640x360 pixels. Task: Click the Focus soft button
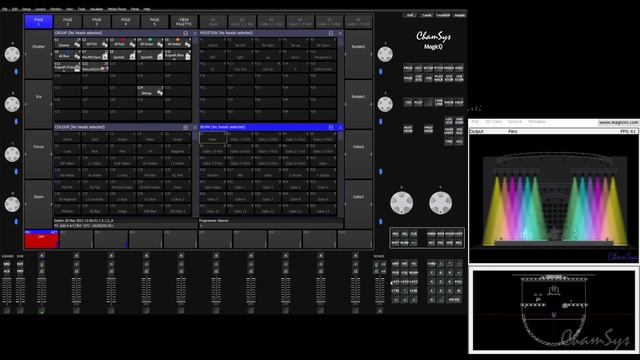click(38, 154)
